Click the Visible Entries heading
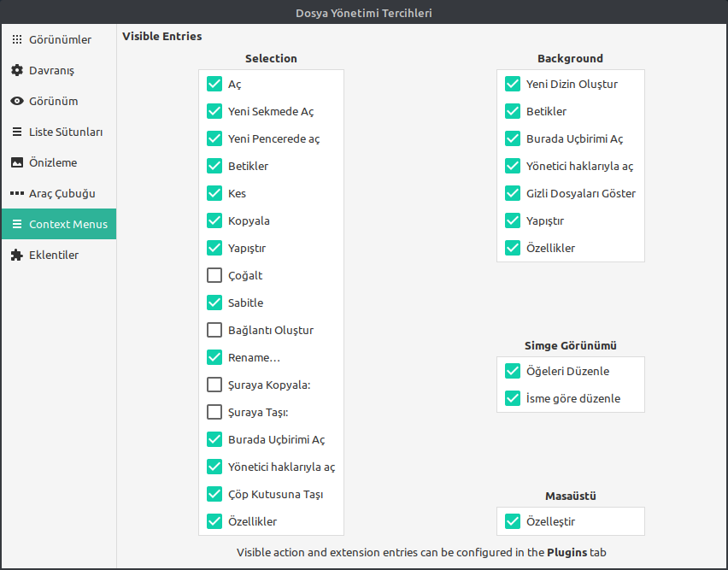The width and height of the screenshot is (728, 570). click(x=162, y=36)
